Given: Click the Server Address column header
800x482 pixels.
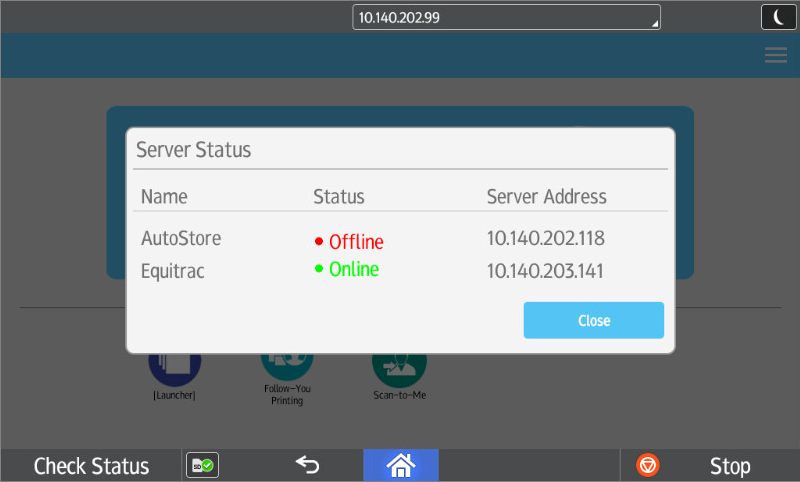Looking at the screenshot, I should pos(546,196).
